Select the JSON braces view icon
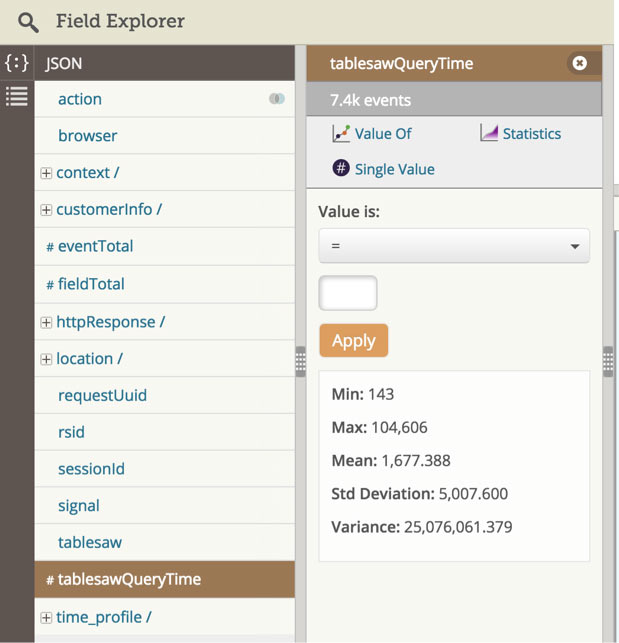Viewport: 619px width, 643px height. pos(16,63)
